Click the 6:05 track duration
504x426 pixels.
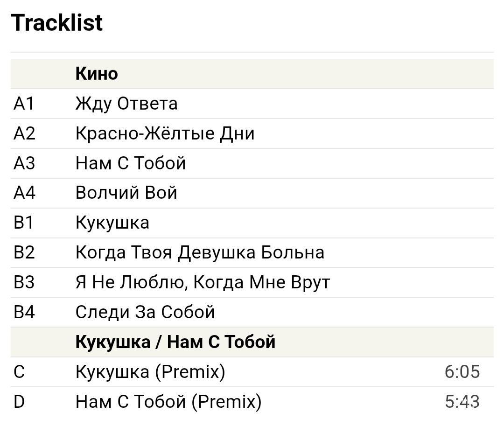pyautogui.click(x=462, y=372)
